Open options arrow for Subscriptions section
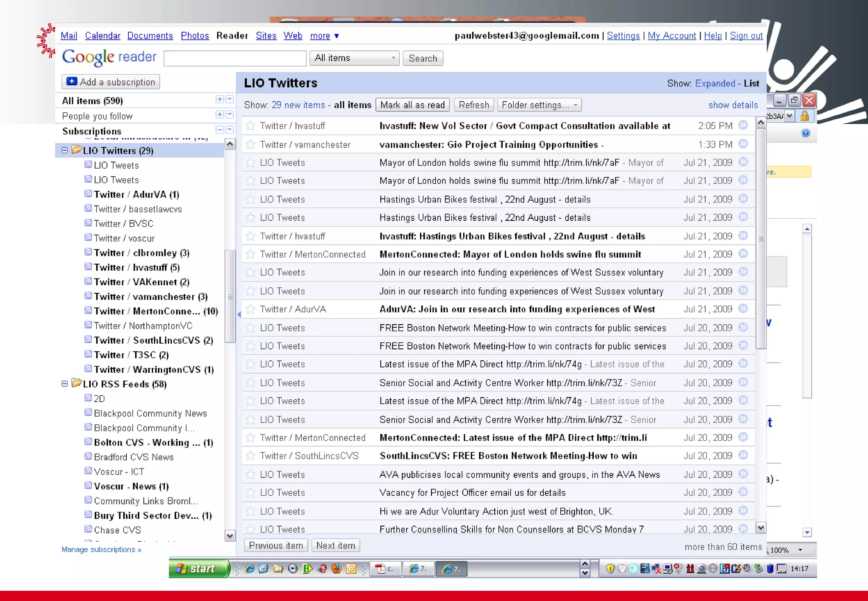 [x=230, y=130]
